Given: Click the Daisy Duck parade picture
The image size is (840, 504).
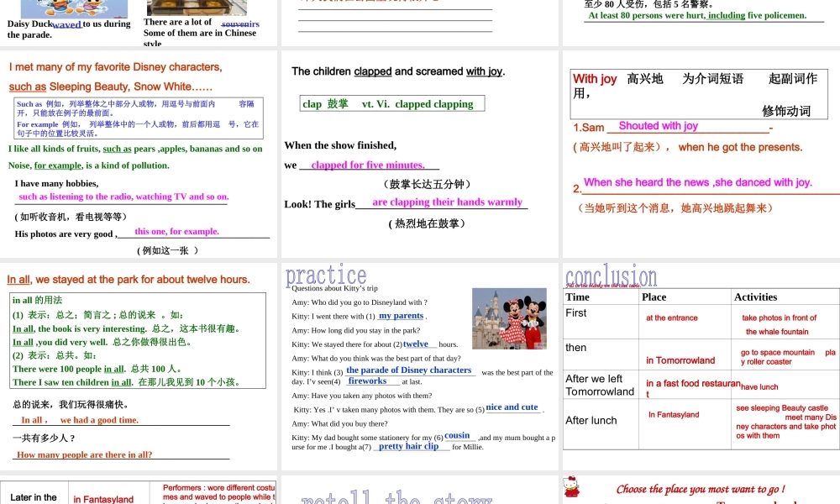Looking at the screenshot, I should click(x=74, y=8).
